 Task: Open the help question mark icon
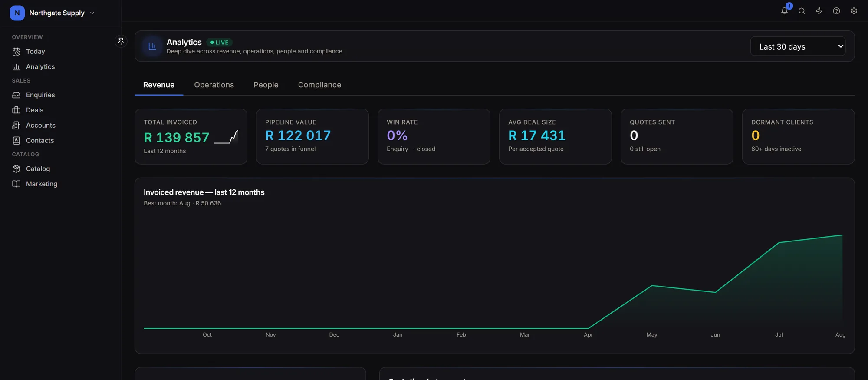coord(836,11)
